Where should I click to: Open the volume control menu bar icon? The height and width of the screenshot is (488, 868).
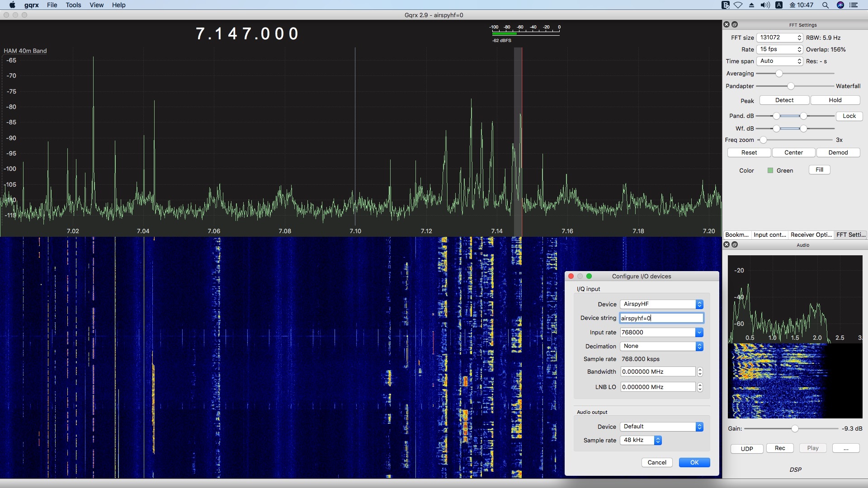[765, 5]
